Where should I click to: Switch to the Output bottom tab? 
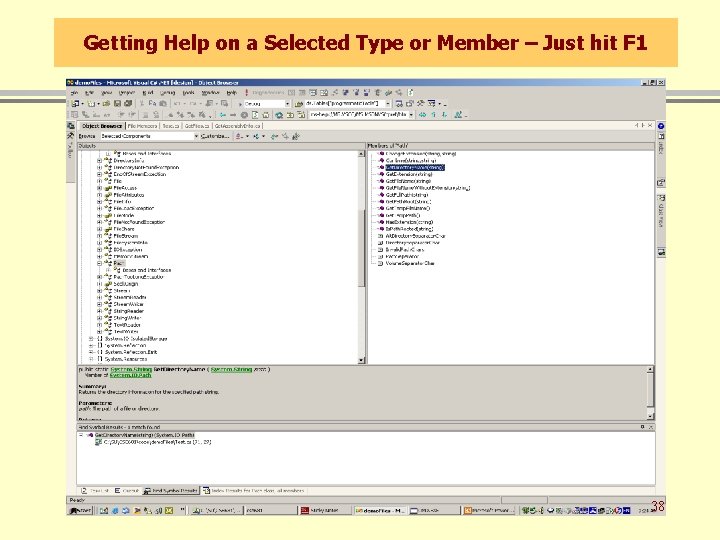pyautogui.click(x=127, y=491)
